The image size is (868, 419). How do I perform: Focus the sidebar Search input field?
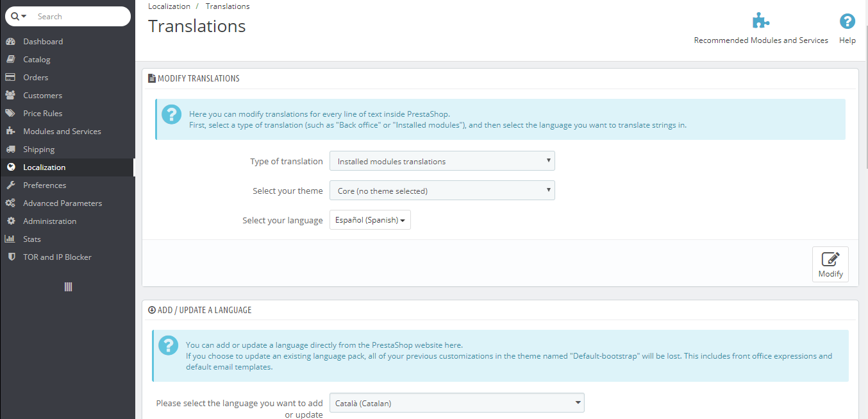80,17
